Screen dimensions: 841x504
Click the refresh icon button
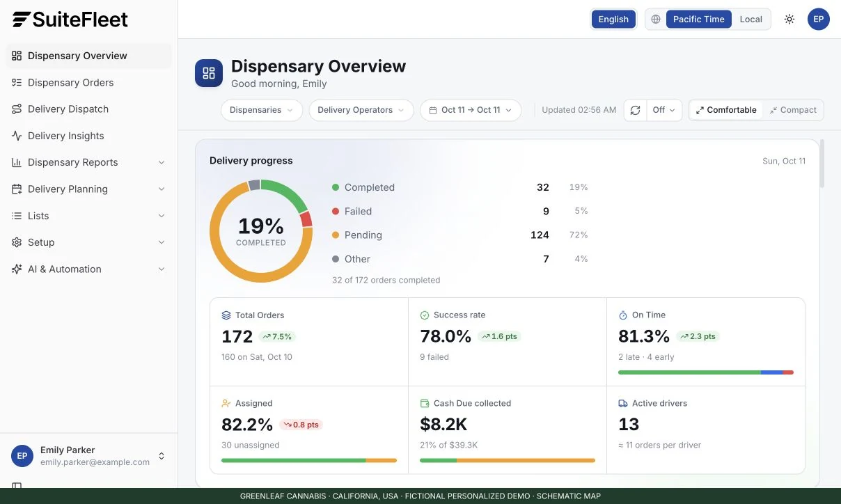point(635,110)
